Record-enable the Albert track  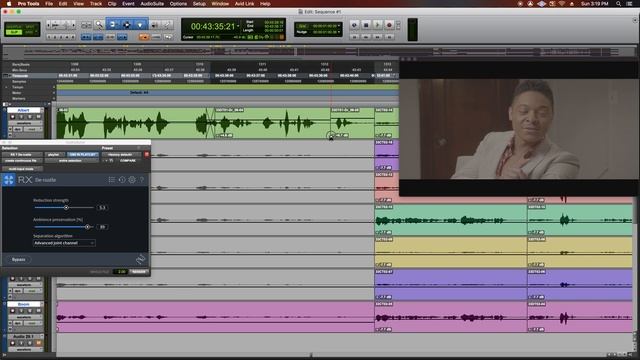click(13, 117)
